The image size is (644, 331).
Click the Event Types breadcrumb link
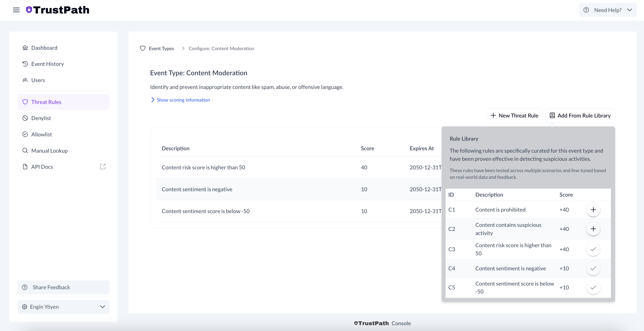[x=161, y=48]
